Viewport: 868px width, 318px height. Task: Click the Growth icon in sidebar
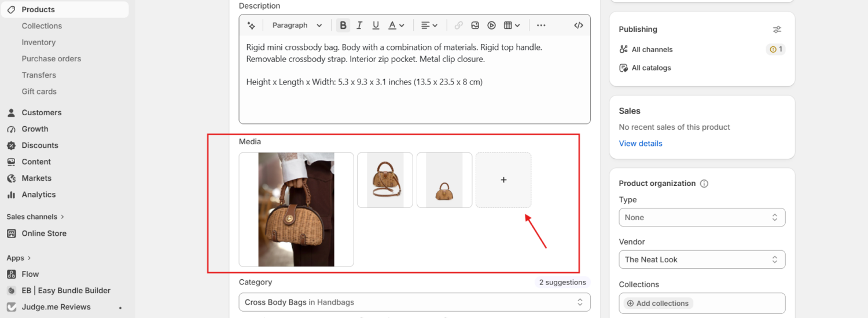point(11,129)
